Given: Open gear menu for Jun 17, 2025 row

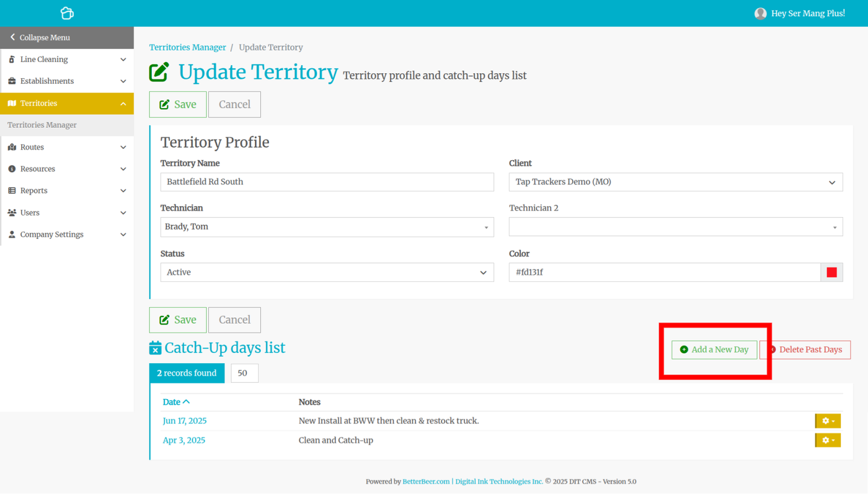Looking at the screenshot, I should click(828, 421).
